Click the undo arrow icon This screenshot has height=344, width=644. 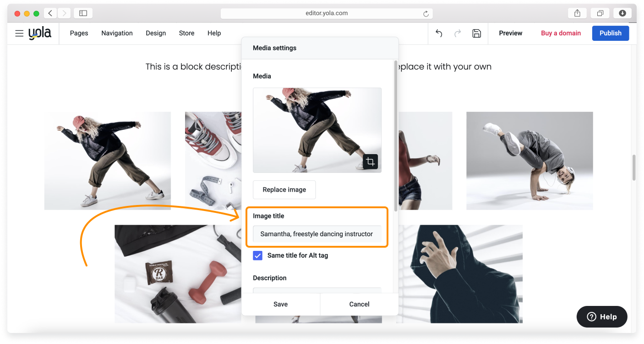pos(439,33)
